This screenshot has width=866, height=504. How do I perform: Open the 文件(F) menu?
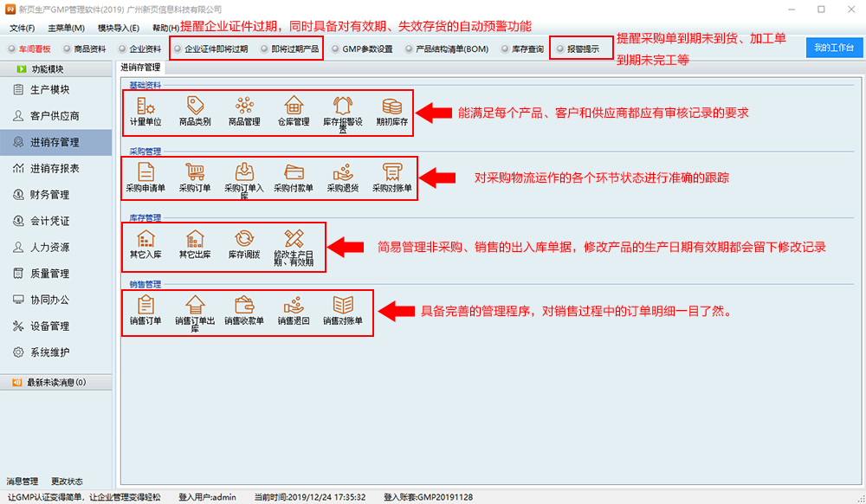coord(22,29)
